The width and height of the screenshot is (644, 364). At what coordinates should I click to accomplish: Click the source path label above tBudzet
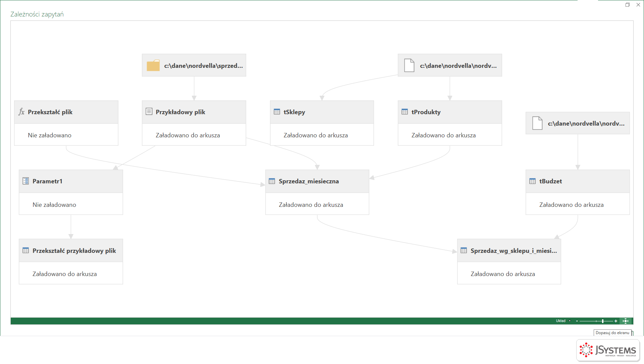(x=586, y=124)
